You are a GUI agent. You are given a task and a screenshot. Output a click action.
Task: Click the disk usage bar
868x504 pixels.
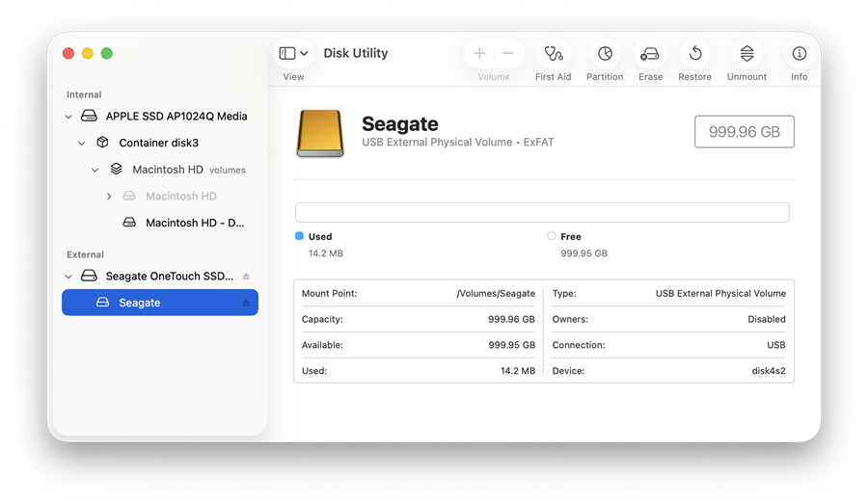click(x=542, y=212)
